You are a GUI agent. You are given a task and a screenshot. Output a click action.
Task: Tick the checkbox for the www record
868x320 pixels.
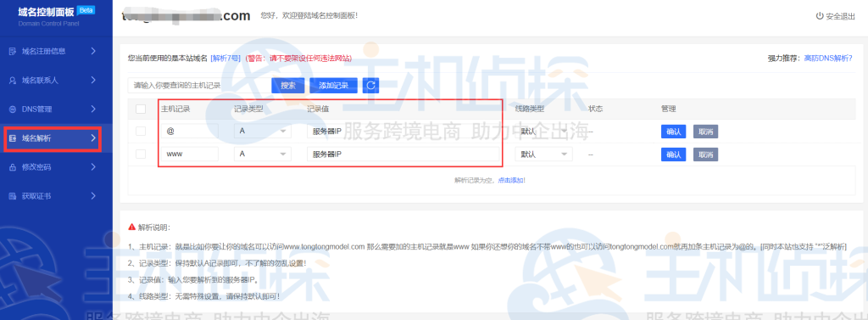pos(141,154)
